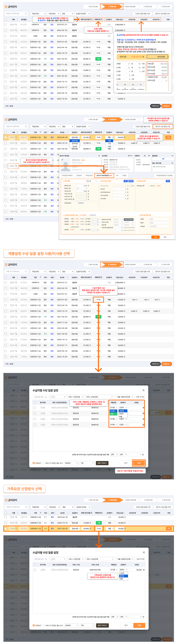Toggle the header checkbox in the four-row 수급자별 수당 dialog
This screenshot has height=644, width=177.
tap(35, 403)
